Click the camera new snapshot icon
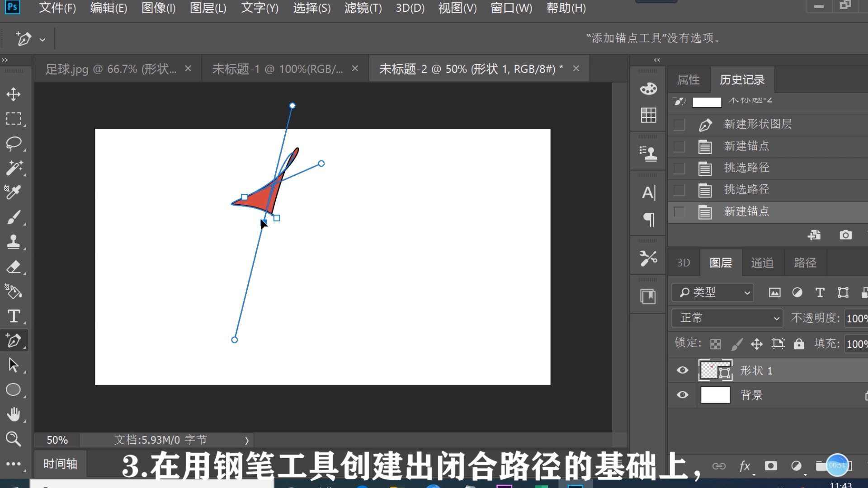This screenshot has height=488, width=868. click(845, 235)
